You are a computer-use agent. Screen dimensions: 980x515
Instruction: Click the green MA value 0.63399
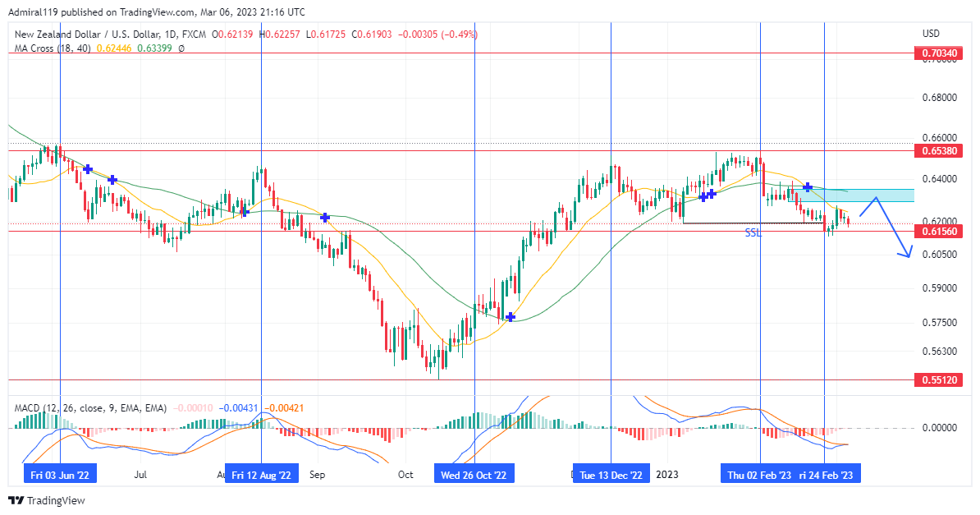[x=154, y=48]
